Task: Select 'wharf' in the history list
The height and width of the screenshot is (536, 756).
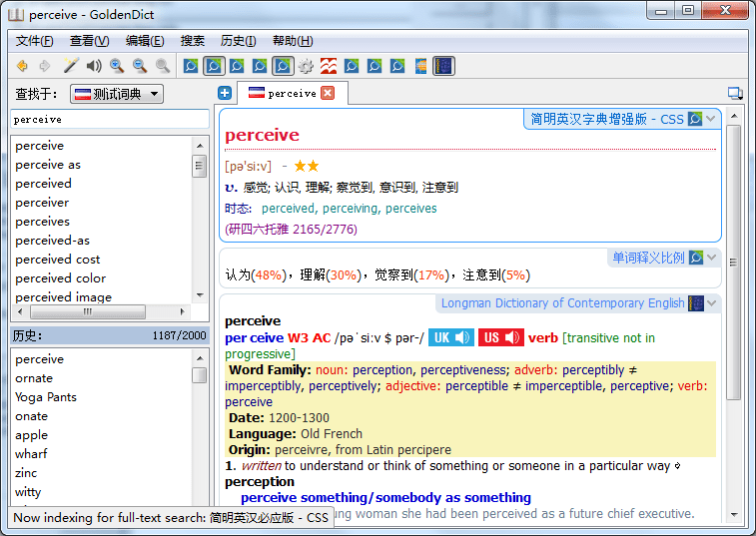Action: click(x=31, y=453)
